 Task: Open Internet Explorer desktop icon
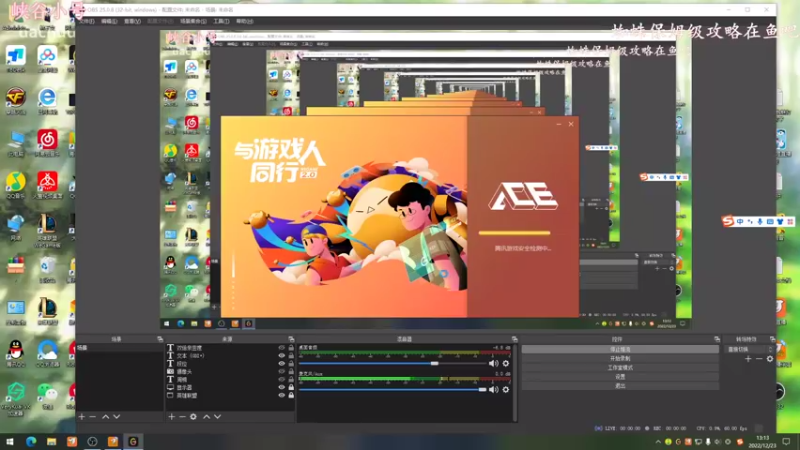(x=47, y=101)
